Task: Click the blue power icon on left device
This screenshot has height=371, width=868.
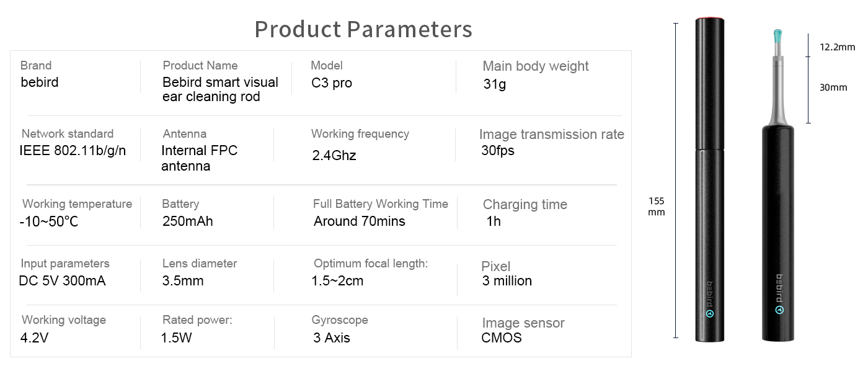Action: 710,313
